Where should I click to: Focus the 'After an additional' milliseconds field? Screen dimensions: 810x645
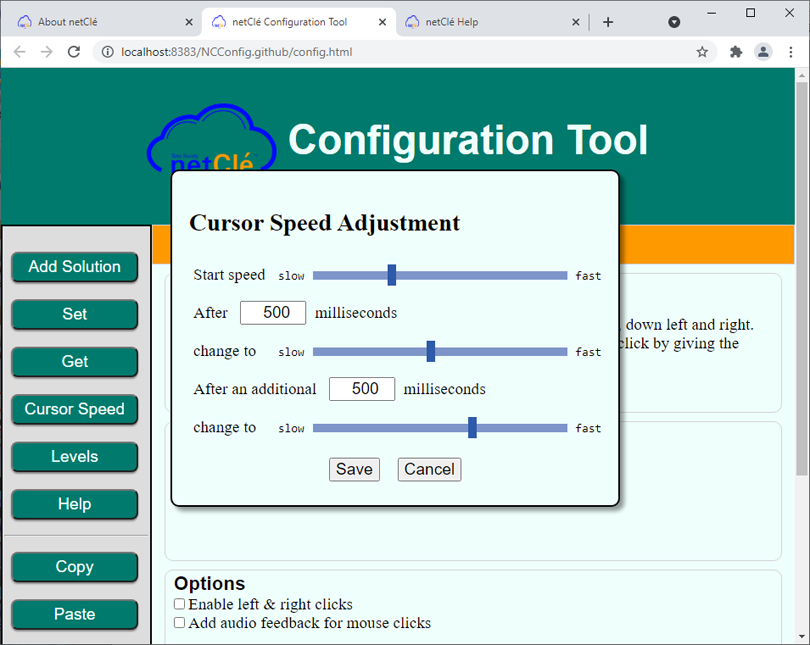pyautogui.click(x=362, y=389)
